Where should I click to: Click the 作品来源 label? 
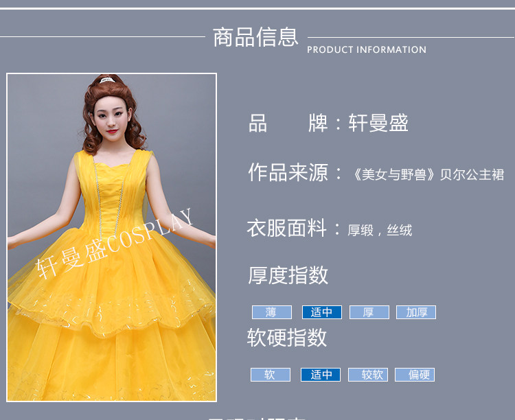[x=288, y=172]
